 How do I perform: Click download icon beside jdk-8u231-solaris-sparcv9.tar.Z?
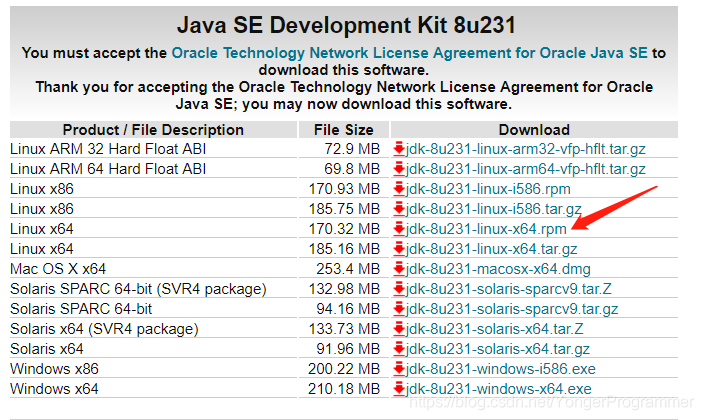[x=399, y=289]
